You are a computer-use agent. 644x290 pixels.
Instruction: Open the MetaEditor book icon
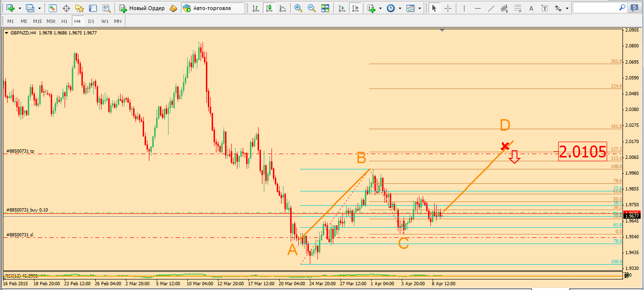(173, 8)
